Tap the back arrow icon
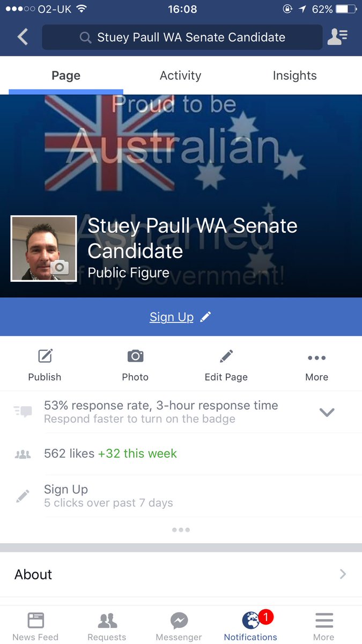Viewport: 362px width, 644px height. tap(23, 37)
